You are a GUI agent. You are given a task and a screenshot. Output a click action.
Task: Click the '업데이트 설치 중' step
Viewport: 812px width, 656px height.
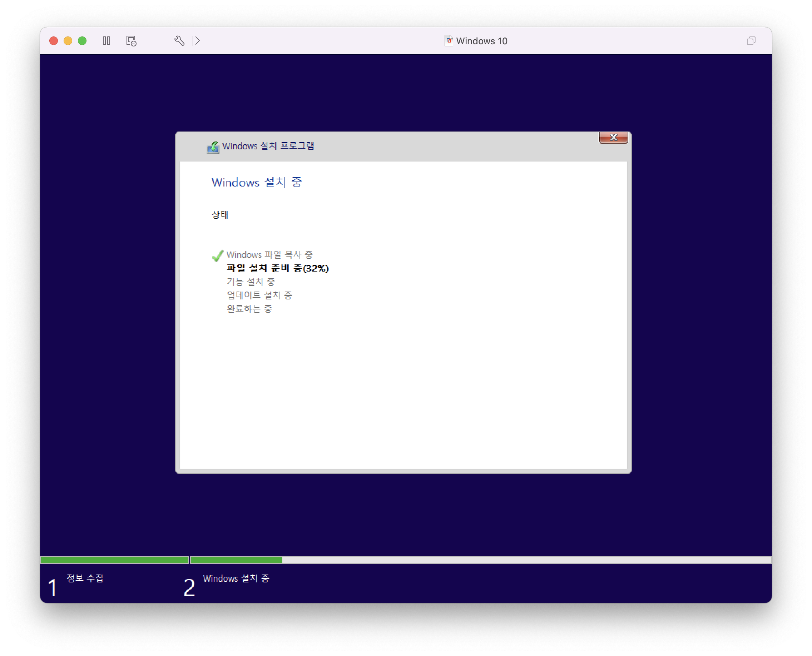point(259,295)
